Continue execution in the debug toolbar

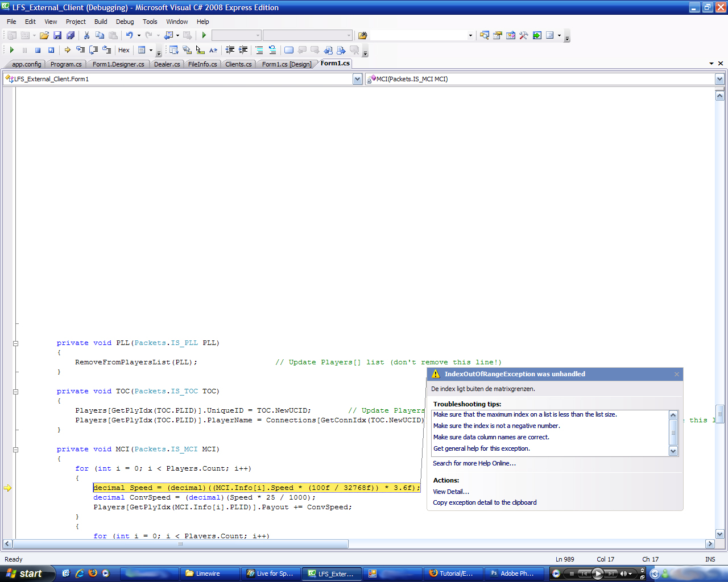point(11,50)
